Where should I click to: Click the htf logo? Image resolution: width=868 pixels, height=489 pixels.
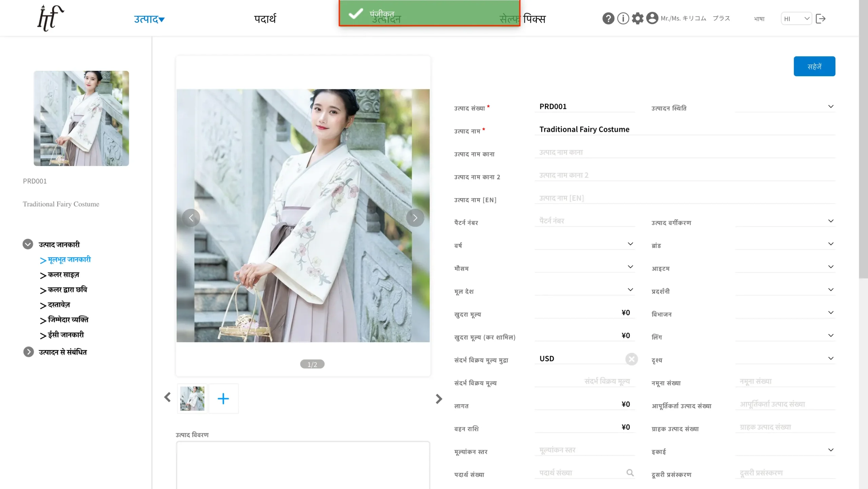[x=50, y=18]
